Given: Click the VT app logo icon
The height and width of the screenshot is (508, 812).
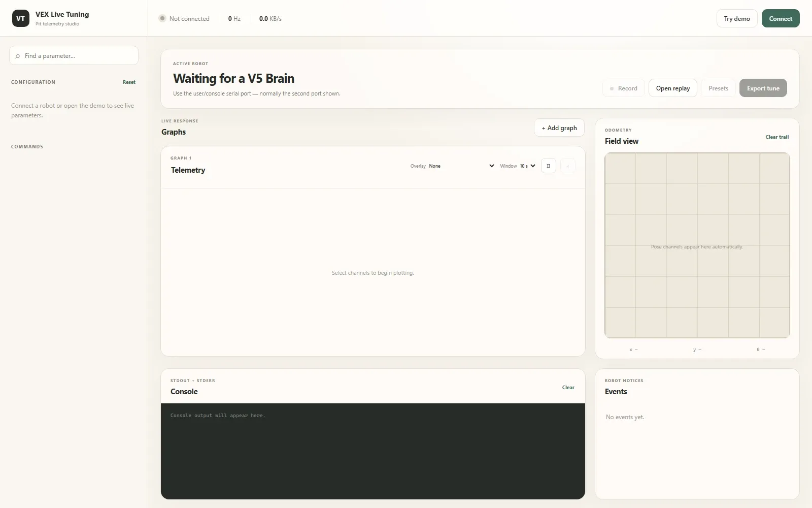Looking at the screenshot, I should (x=20, y=18).
